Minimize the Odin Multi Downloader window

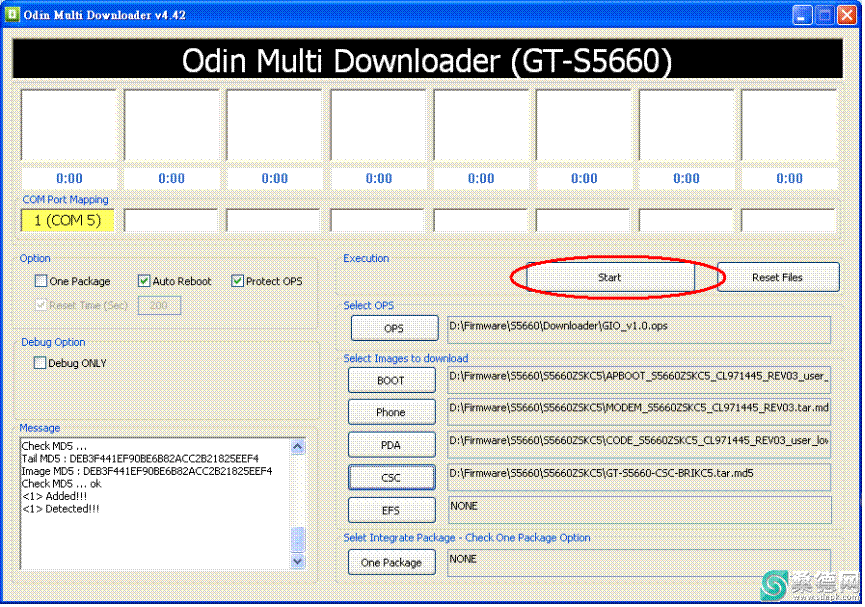(x=802, y=15)
